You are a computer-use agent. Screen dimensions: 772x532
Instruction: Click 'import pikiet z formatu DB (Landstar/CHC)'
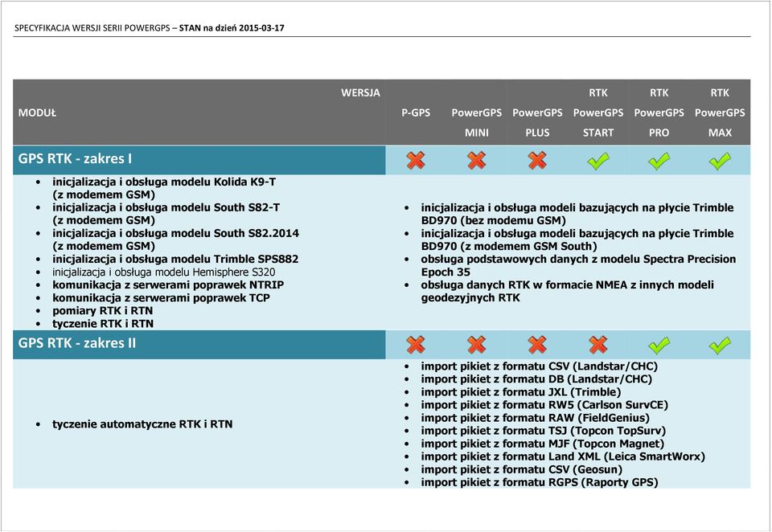(x=536, y=379)
